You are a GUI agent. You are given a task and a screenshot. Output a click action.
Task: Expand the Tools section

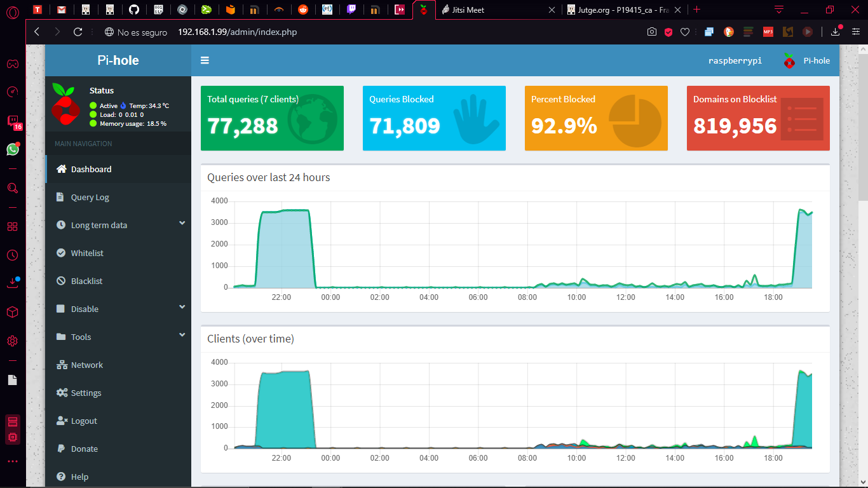pyautogui.click(x=79, y=337)
